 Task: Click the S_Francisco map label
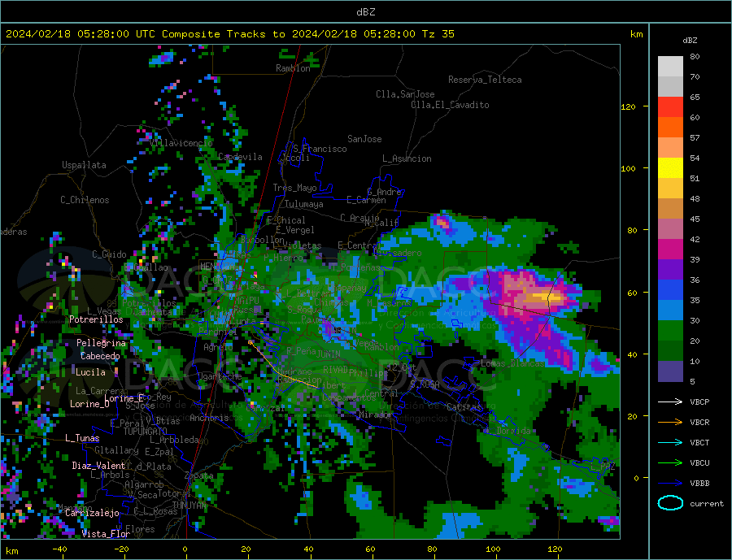(x=320, y=149)
